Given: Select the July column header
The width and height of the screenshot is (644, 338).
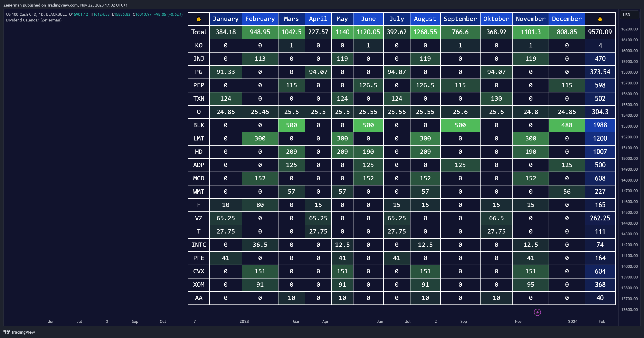Looking at the screenshot, I should (x=397, y=19).
